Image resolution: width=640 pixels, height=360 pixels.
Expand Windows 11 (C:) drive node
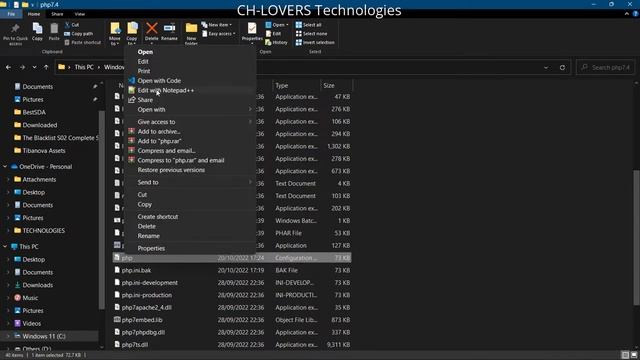pos(8,336)
